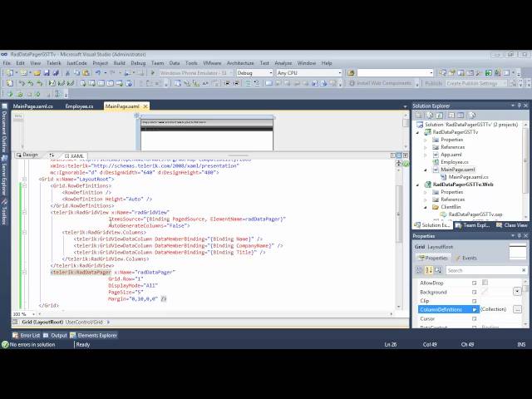532x399 pixels.
Task: Open the Class View tab
Action: tap(512, 225)
